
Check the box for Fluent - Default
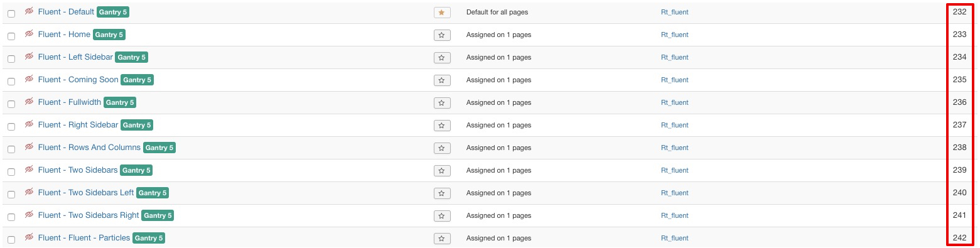(x=11, y=13)
